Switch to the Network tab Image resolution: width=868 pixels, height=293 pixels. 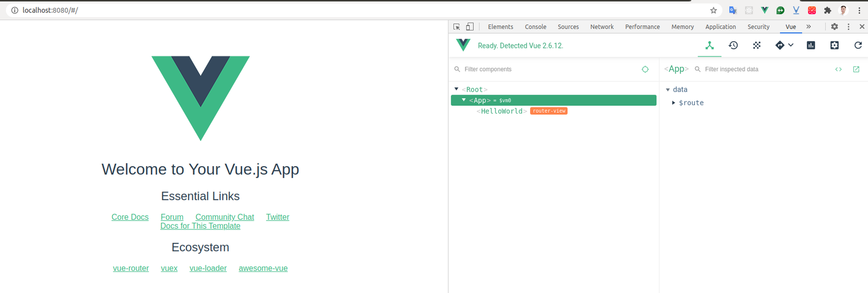(602, 27)
